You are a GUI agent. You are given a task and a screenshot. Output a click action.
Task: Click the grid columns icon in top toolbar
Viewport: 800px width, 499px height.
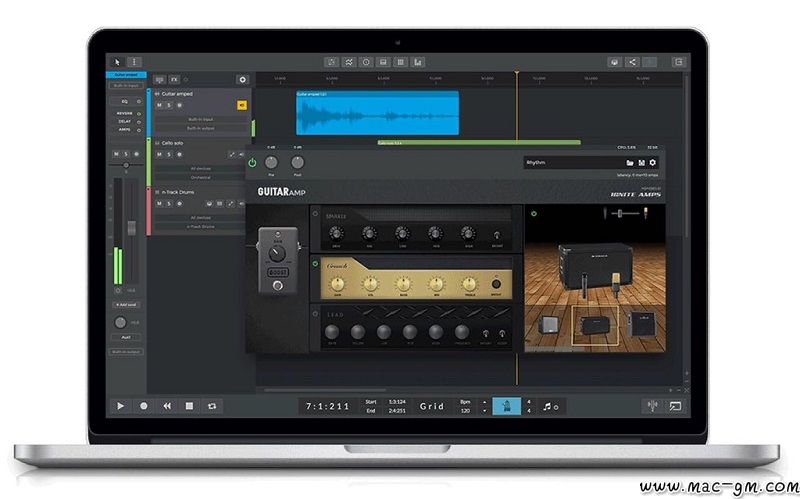tap(401, 62)
